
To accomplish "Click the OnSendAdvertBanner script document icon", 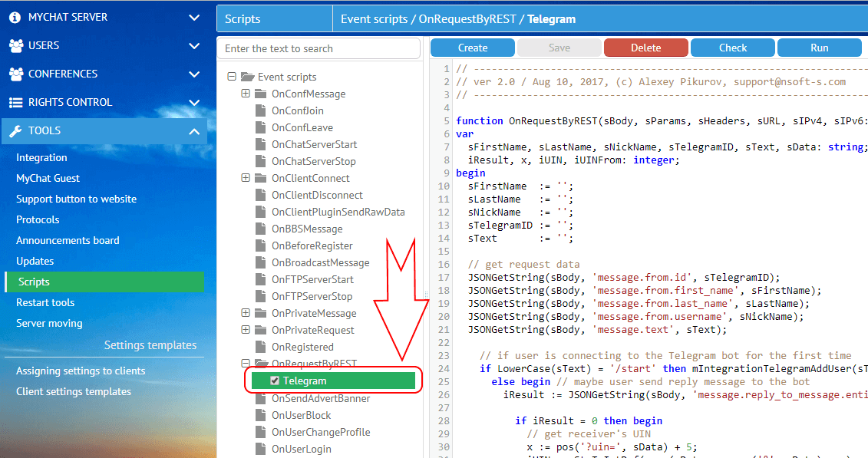I will pos(262,398).
